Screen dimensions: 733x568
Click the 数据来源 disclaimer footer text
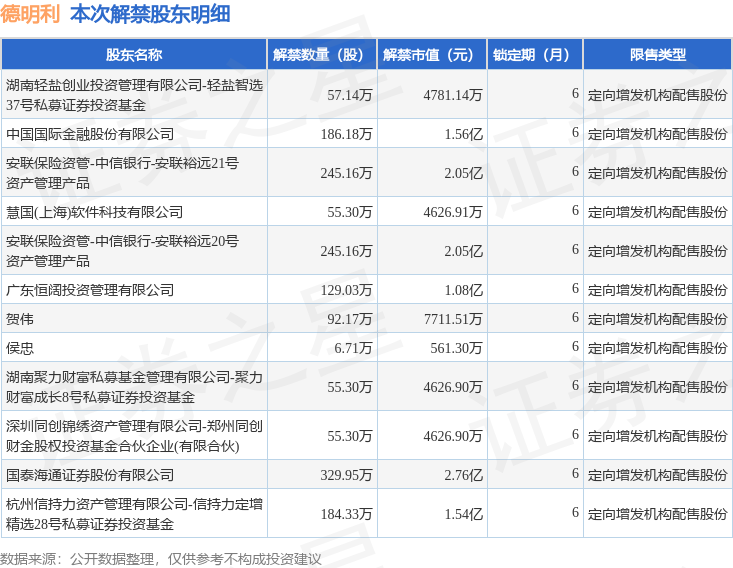[161, 559]
